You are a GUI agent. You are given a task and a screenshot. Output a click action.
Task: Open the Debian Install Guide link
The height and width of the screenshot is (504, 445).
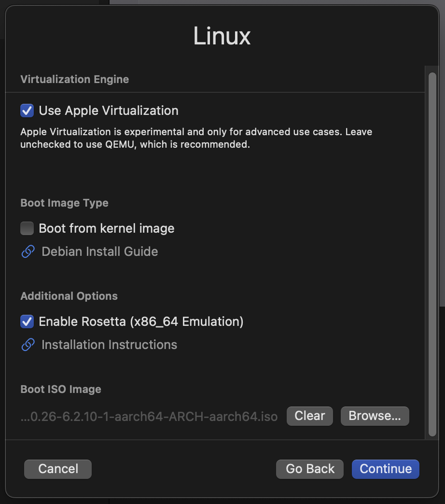pyautogui.click(x=99, y=252)
